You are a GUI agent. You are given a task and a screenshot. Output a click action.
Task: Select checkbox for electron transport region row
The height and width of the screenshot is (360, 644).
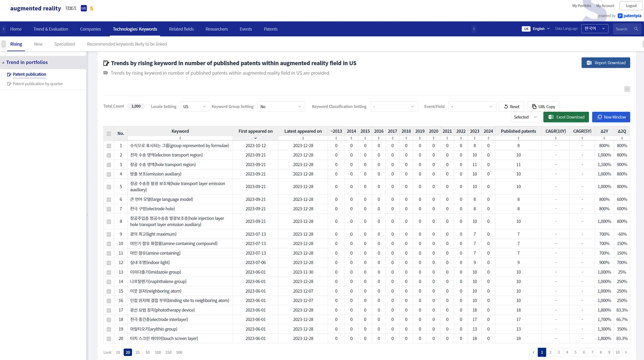click(x=109, y=155)
